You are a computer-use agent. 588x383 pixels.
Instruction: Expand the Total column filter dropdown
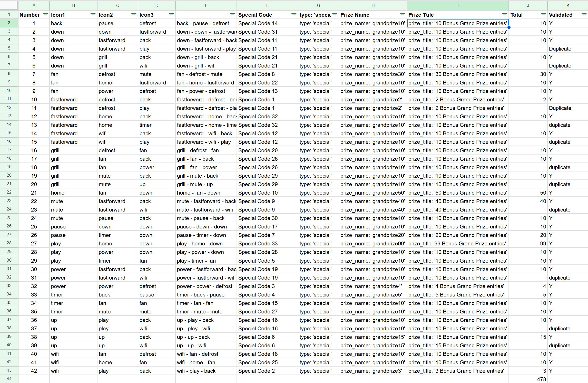[x=543, y=15]
